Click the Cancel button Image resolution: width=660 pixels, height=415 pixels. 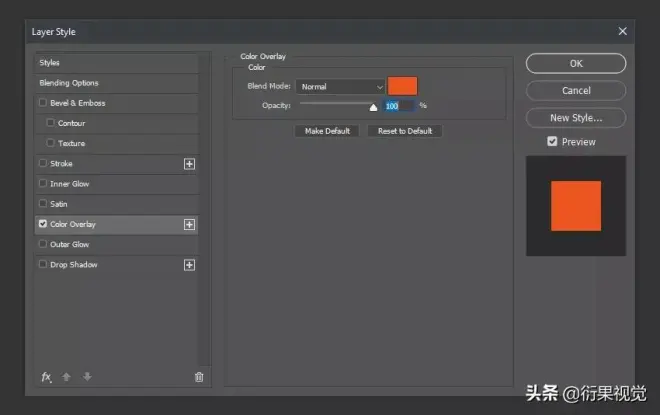pyautogui.click(x=576, y=90)
